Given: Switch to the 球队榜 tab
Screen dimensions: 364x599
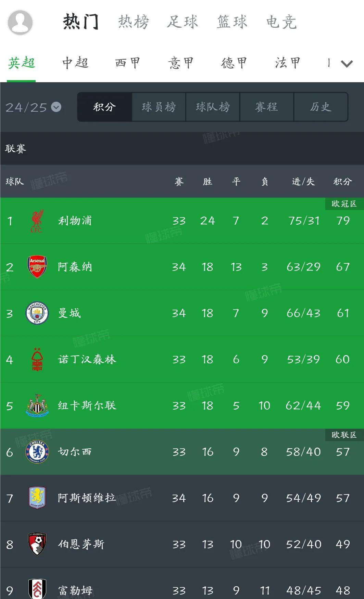Looking at the screenshot, I should pos(213,107).
